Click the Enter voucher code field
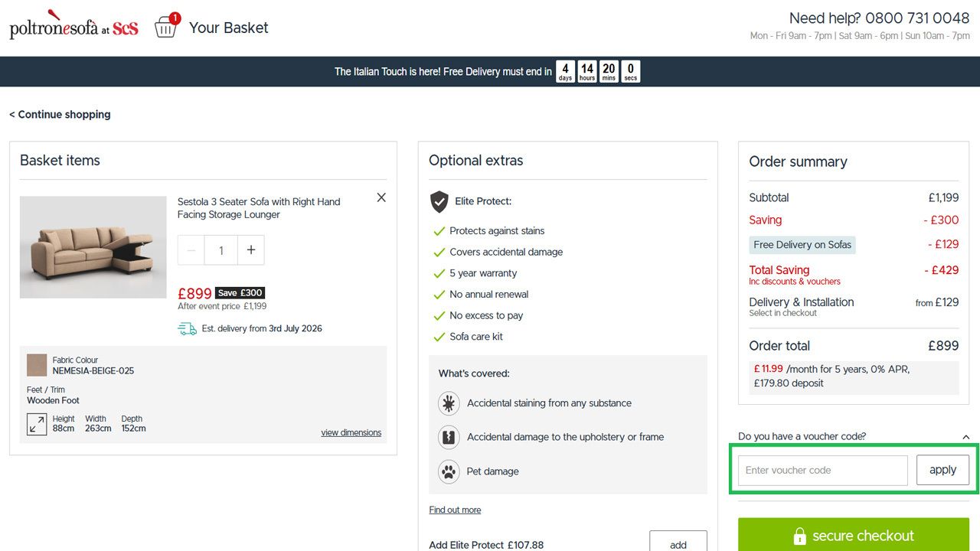 821,469
